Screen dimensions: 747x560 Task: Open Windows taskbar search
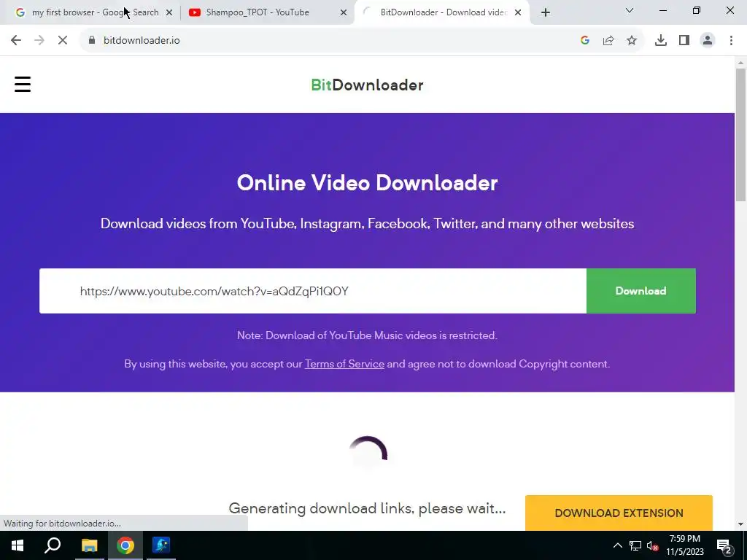[53, 545]
